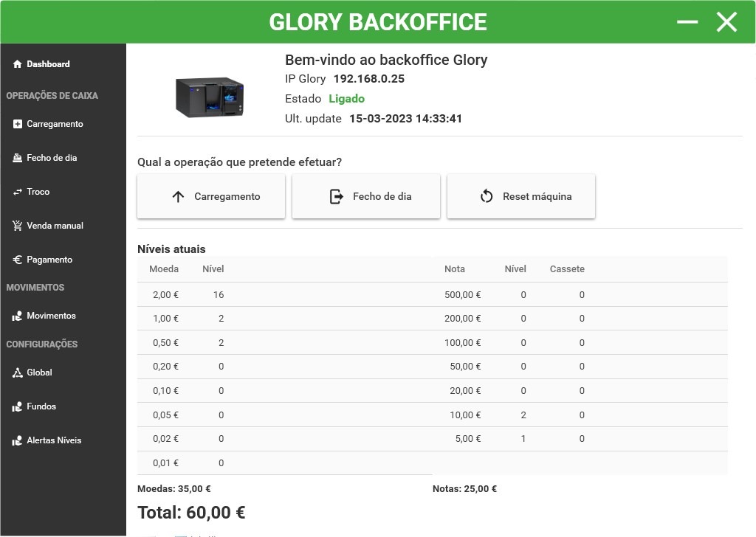
Task: Click the large Fecho de dia operation button
Action: click(366, 196)
